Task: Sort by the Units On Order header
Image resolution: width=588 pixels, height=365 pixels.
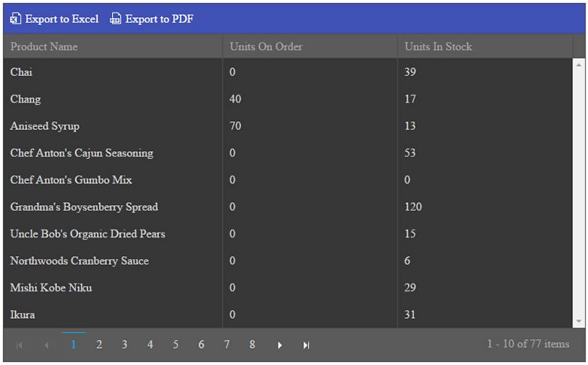Action: point(266,47)
